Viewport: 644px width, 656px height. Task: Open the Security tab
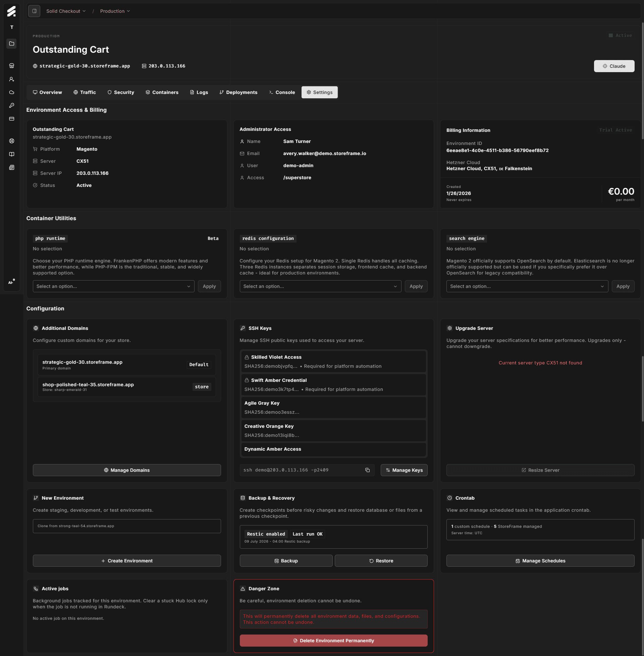coord(121,92)
